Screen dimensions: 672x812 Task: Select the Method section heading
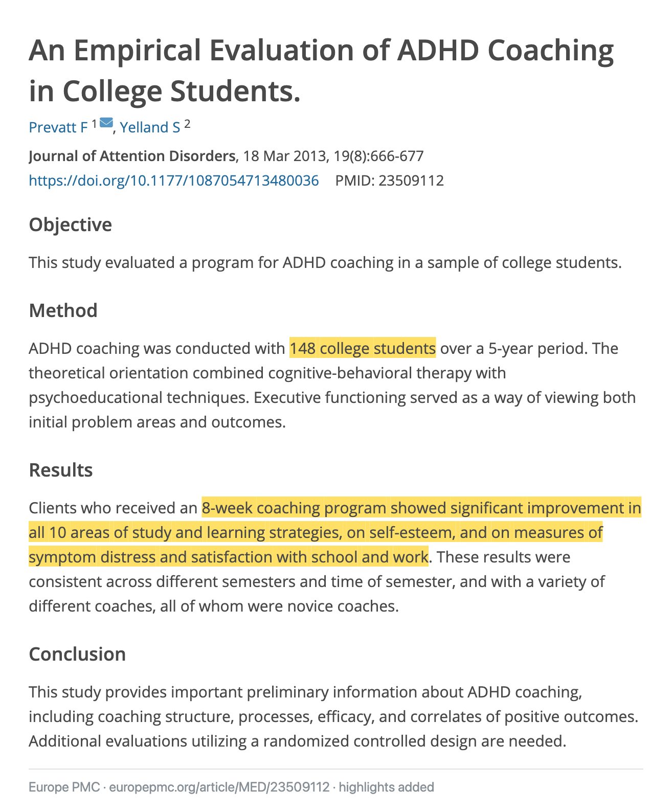(63, 310)
